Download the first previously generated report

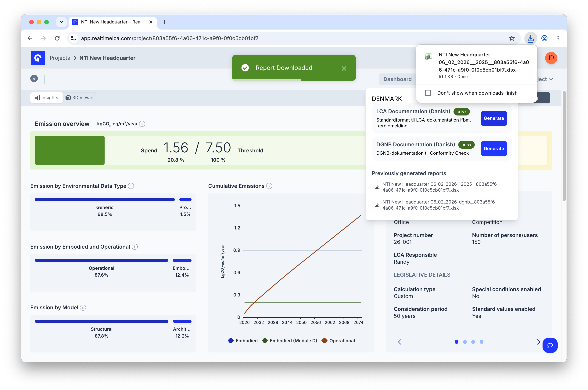(x=377, y=187)
